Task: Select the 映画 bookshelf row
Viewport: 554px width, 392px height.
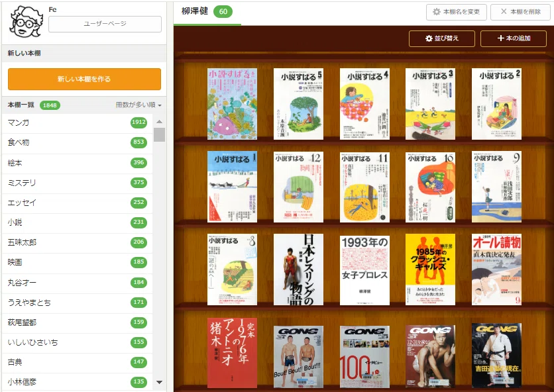Action: [78, 262]
